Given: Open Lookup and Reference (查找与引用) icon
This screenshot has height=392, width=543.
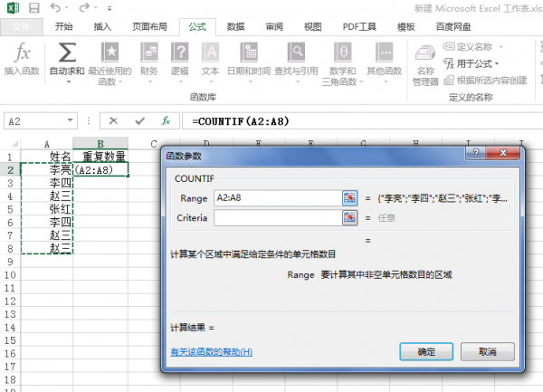Looking at the screenshot, I should tap(296, 53).
